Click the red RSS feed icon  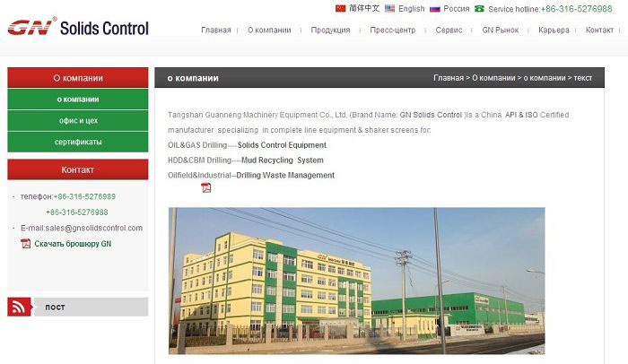(x=20, y=307)
